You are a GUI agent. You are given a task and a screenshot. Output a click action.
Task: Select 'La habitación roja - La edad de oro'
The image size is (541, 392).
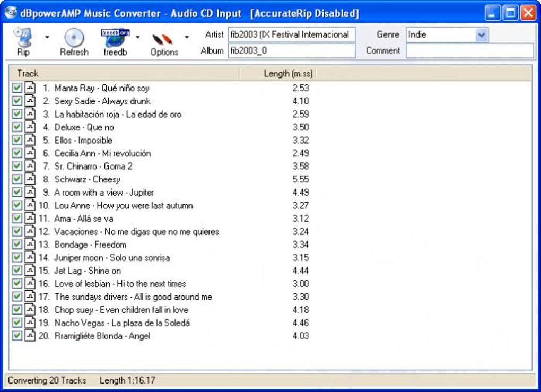pos(118,114)
